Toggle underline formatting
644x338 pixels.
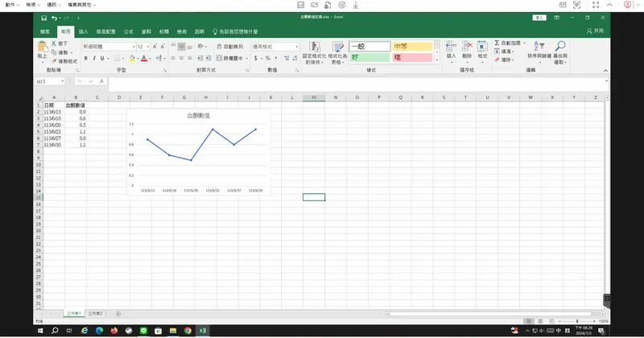[102, 58]
